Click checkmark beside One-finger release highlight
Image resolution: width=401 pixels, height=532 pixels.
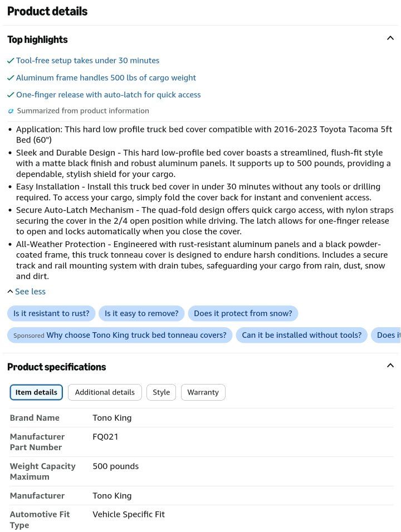pyautogui.click(x=11, y=95)
